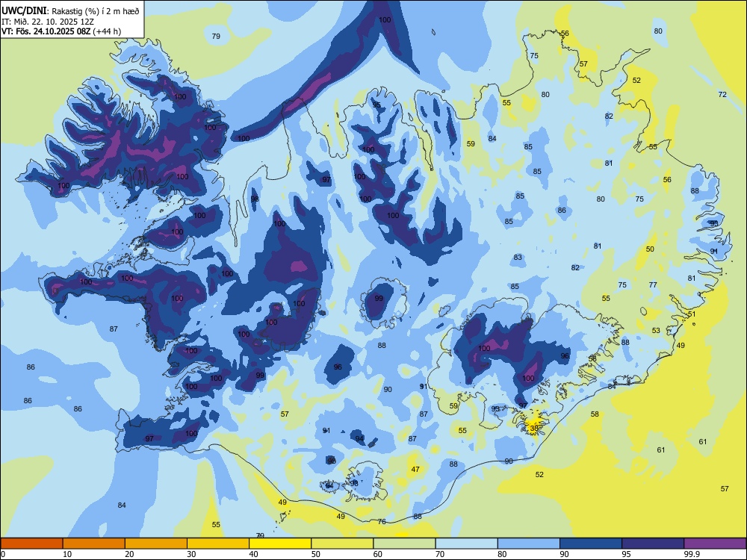The image size is (747, 560).
Task: Click the map humidity value '38'
Action: pyautogui.click(x=534, y=428)
